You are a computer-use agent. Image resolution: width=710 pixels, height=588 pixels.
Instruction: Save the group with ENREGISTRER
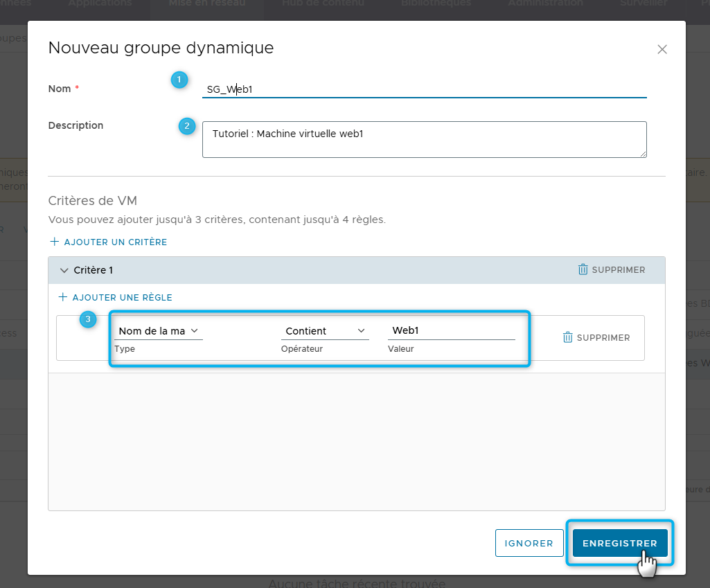tap(619, 544)
